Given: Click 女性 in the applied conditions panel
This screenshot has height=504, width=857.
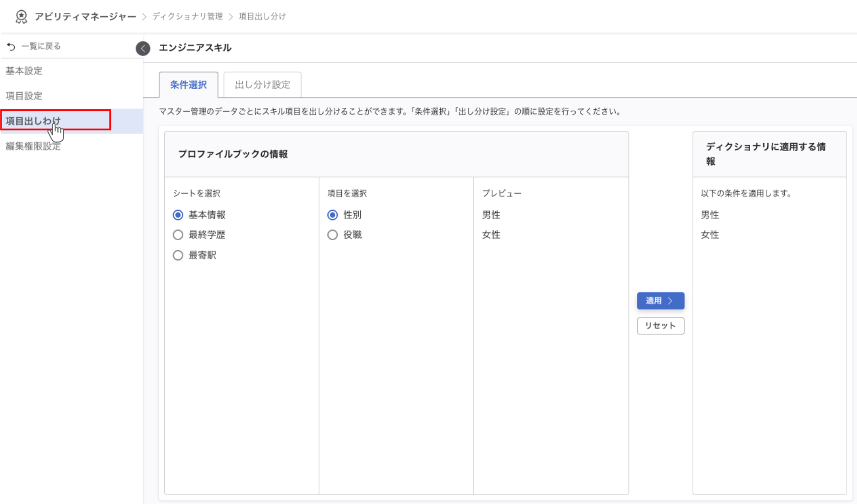Looking at the screenshot, I should click(710, 235).
